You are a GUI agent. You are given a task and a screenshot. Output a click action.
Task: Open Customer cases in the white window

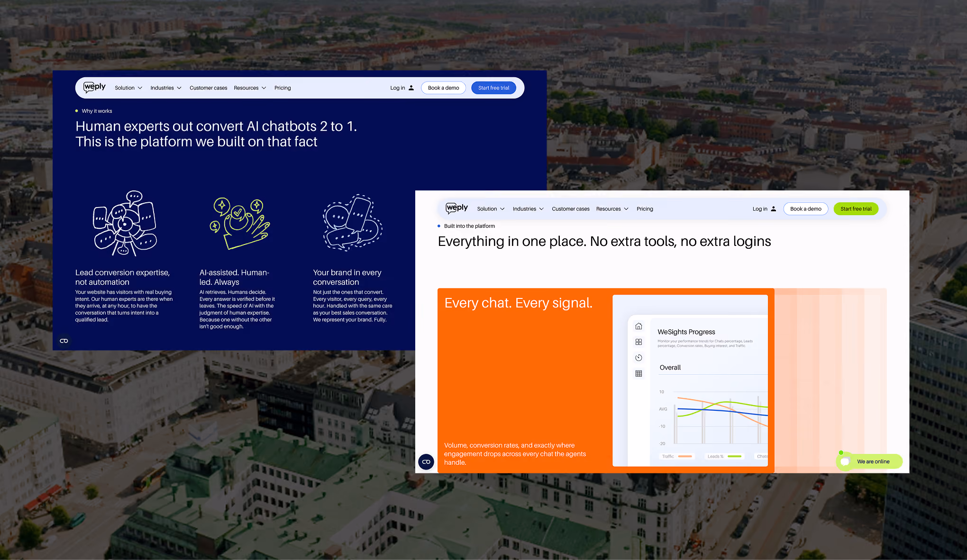(571, 209)
